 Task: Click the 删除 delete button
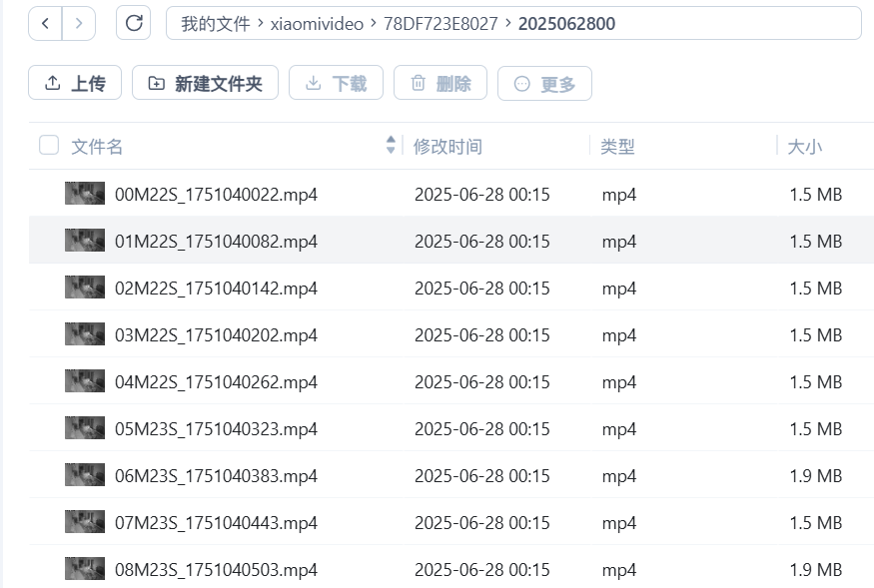(x=440, y=83)
